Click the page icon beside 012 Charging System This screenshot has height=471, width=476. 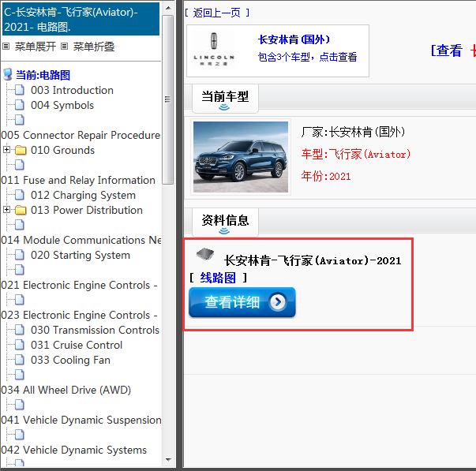[20, 195]
